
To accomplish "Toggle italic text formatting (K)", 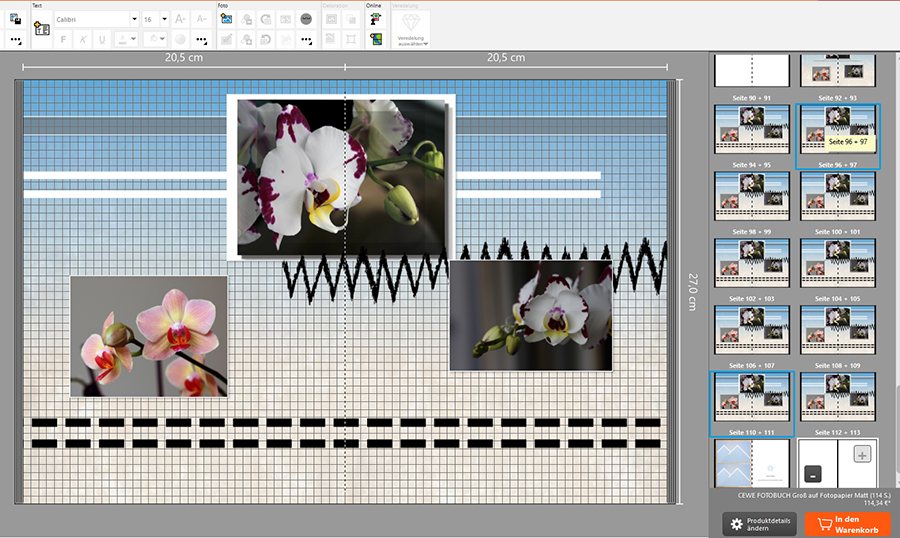I will [x=82, y=40].
